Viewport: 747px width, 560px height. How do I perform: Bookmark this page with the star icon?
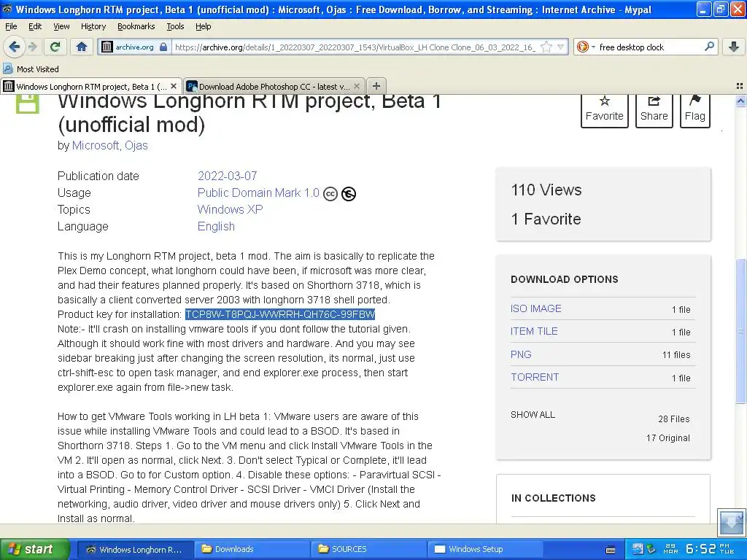(x=546, y=47)
